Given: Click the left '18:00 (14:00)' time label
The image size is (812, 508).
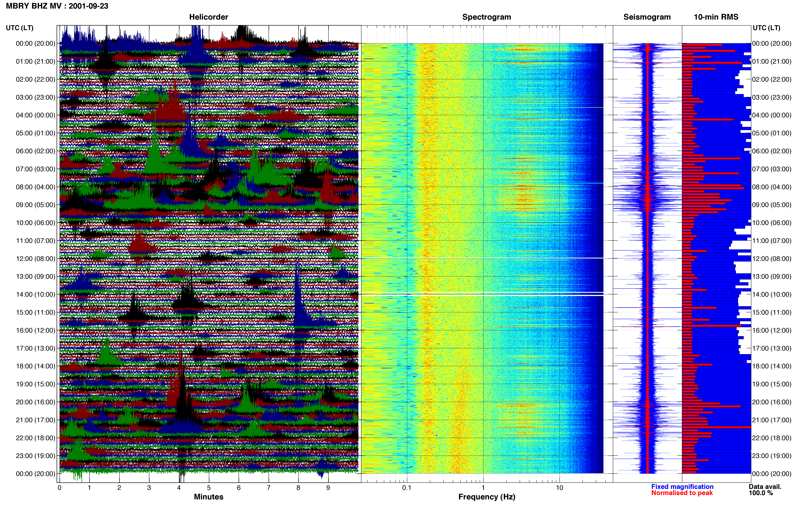Looking at the screenshot, I should (x=36, y=366).
